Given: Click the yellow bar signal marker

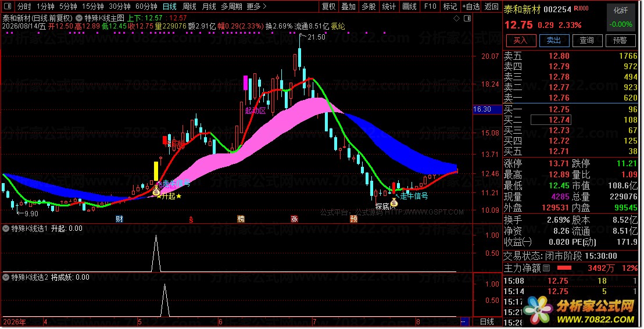Looking at the screenshot, I should tap(156, 171).
